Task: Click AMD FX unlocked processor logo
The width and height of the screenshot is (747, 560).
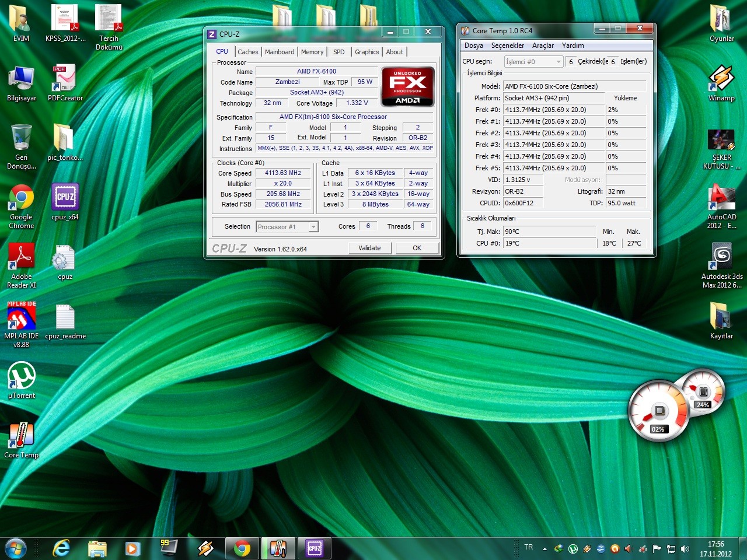Action: (x=408, y=86)
